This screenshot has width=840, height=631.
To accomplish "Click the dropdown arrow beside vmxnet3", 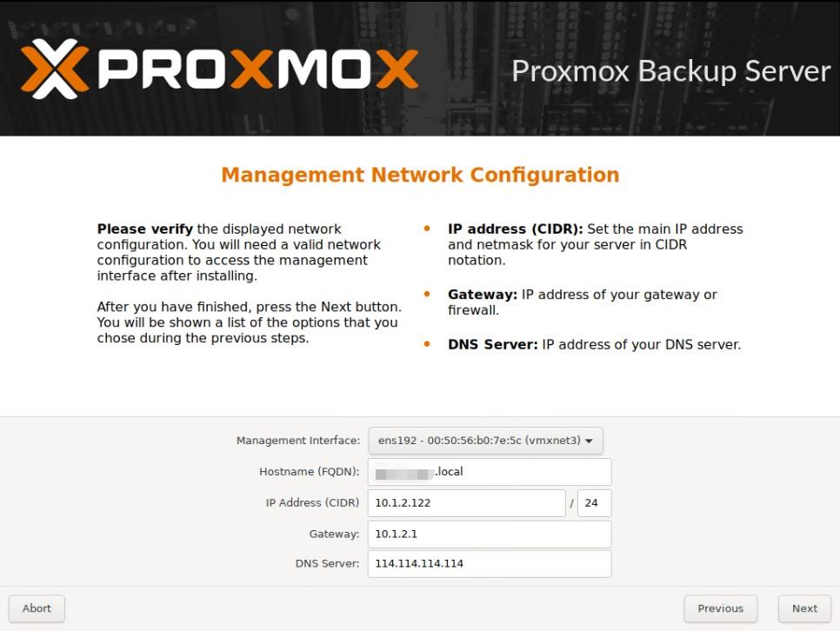I will 589,442.
